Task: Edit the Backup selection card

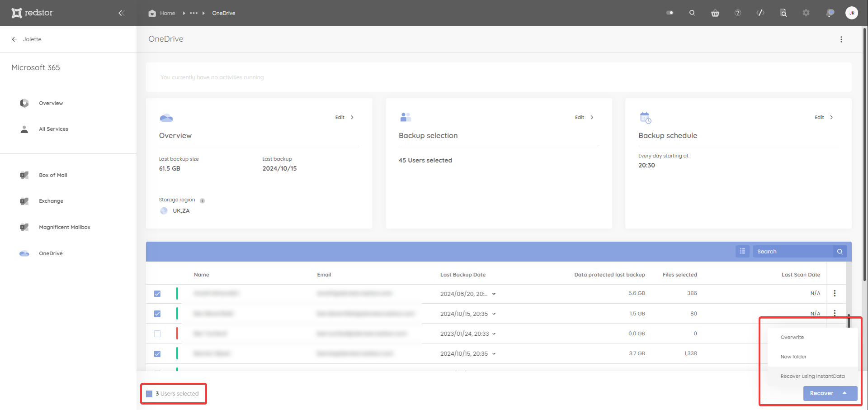Action: pyautogui.click(x=584, y=117)
